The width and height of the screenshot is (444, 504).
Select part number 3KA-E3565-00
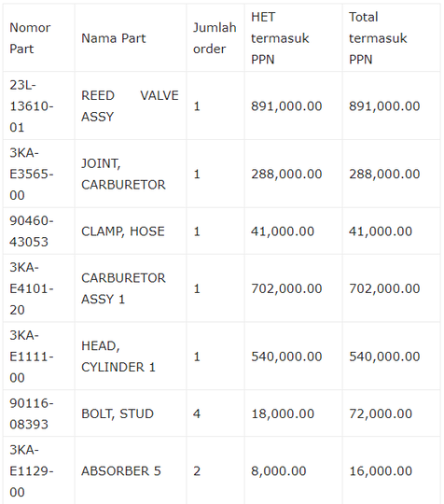[32, 174]
